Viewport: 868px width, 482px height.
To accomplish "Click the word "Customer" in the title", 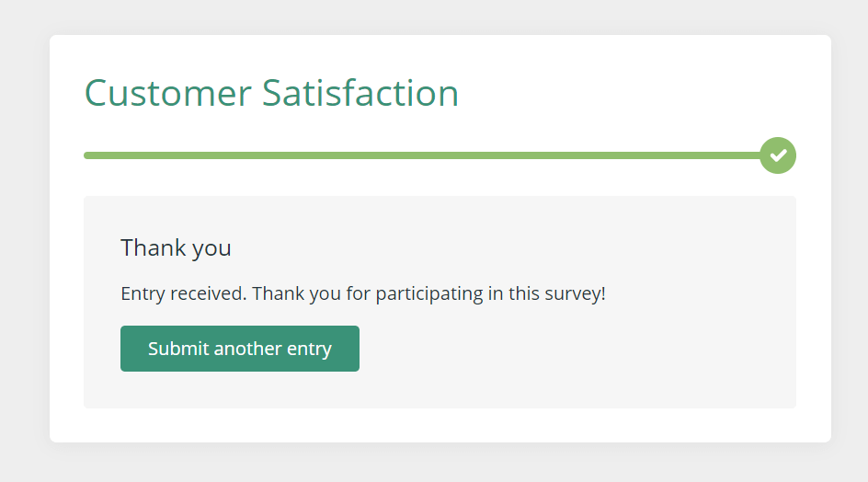I will [x=167, y=93].
